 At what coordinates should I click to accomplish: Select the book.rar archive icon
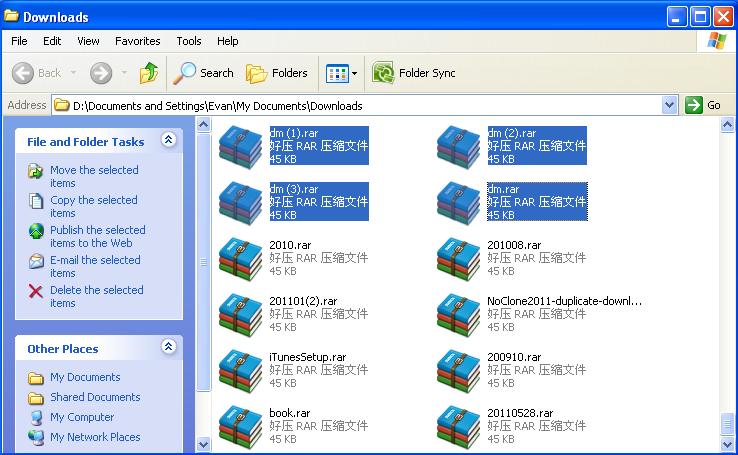pyautogui.click(x=241, y=427)
